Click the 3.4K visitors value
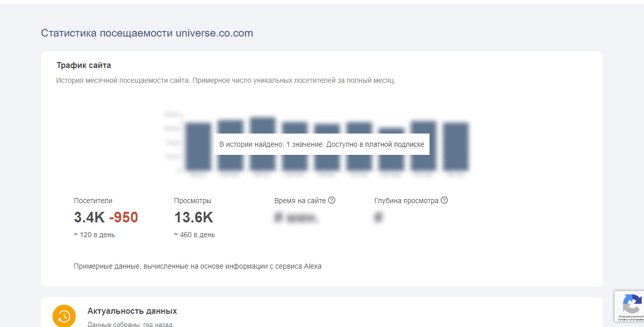This screenshot has height=327, width=644. point(89,217)
